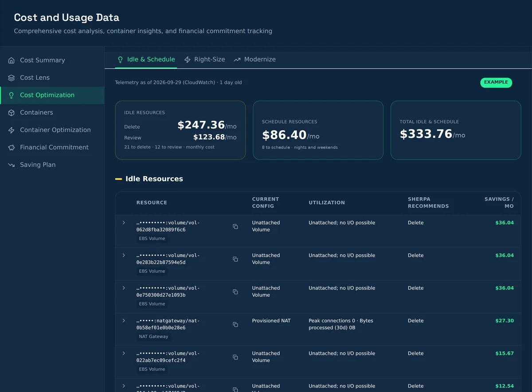Click the trend arrow icon on Modernize tab
The width and height of the screenshot is (532, 392).
[237, 59]
